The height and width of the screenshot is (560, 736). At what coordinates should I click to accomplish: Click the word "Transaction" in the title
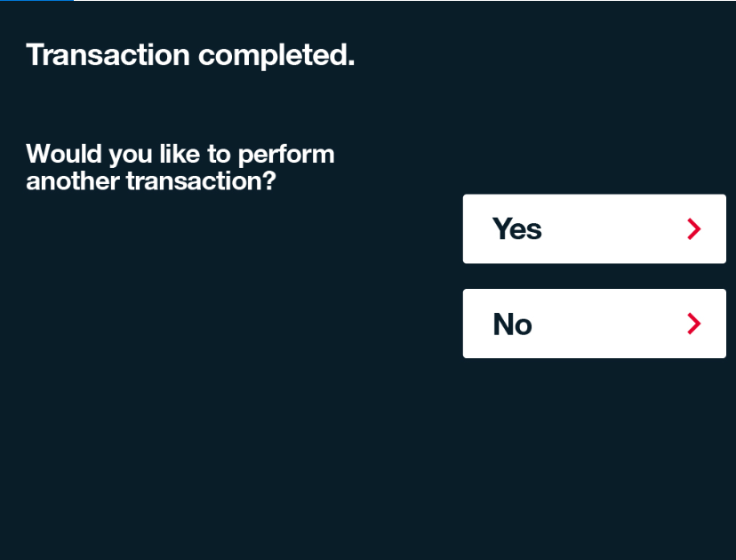[108, 55]
